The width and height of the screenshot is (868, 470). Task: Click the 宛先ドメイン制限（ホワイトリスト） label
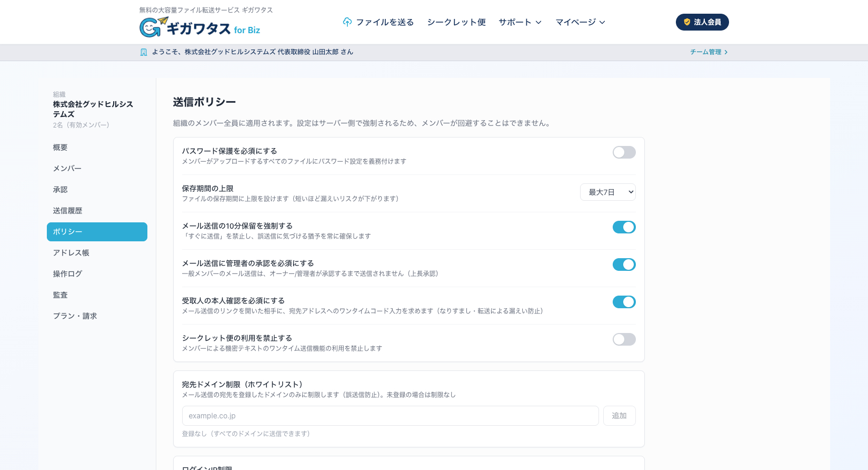[242, 385]
